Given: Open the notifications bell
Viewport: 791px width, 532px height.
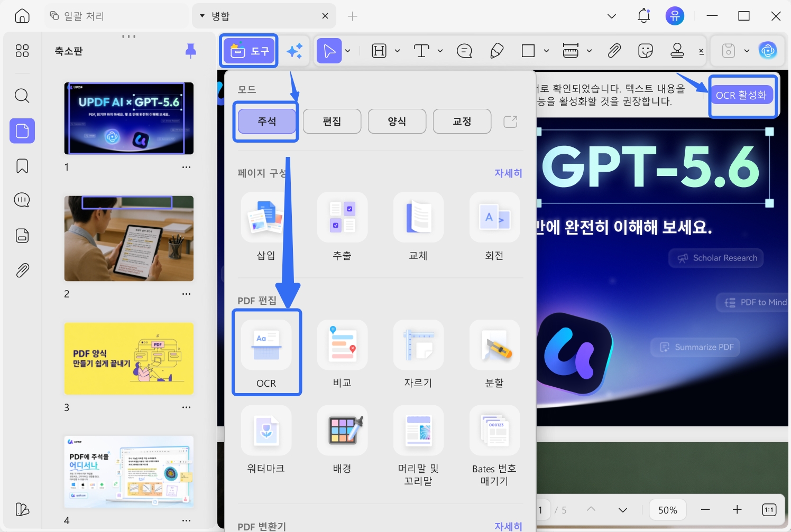Looking at the screenshot, I should [x=643, y=16].
